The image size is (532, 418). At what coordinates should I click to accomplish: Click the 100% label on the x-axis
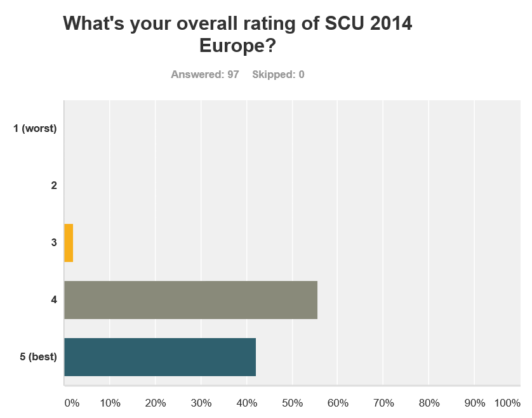click(507, 403)
